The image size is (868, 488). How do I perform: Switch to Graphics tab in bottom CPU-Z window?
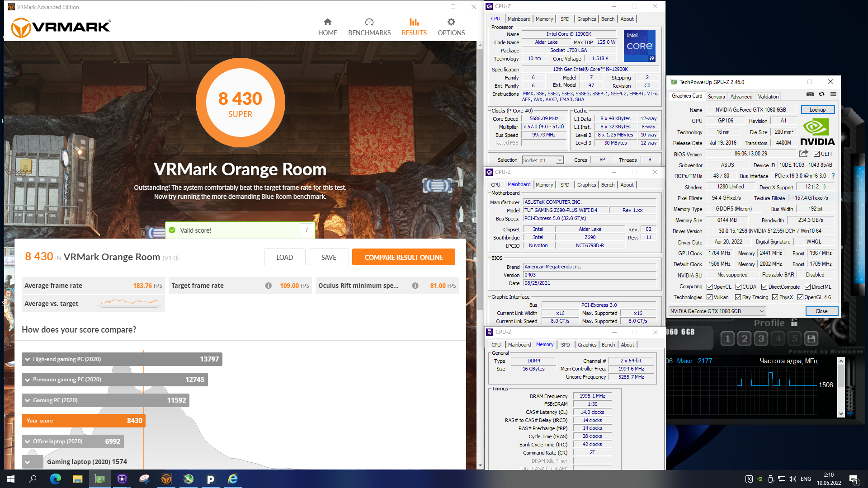(587, 345)
